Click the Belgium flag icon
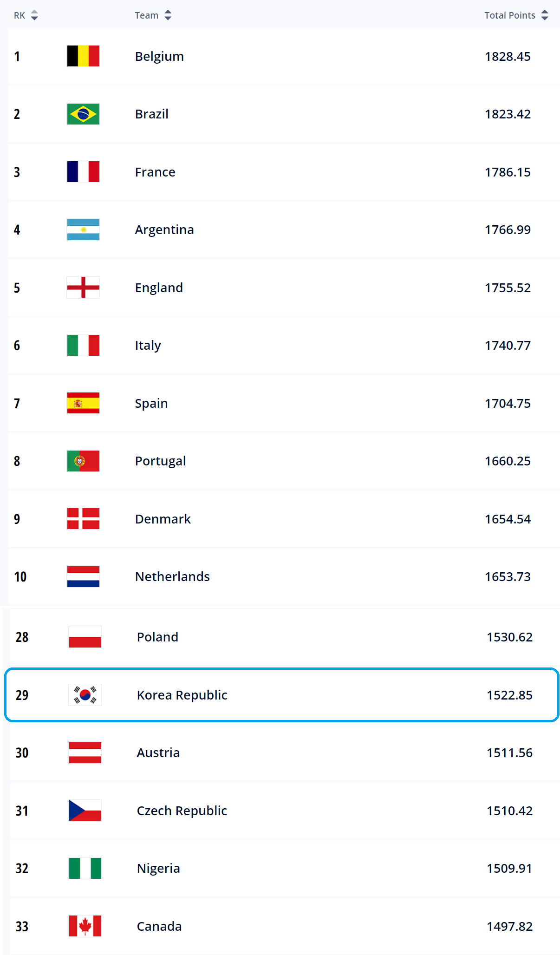Screen dimensions: 560x955 click(83, 56)
